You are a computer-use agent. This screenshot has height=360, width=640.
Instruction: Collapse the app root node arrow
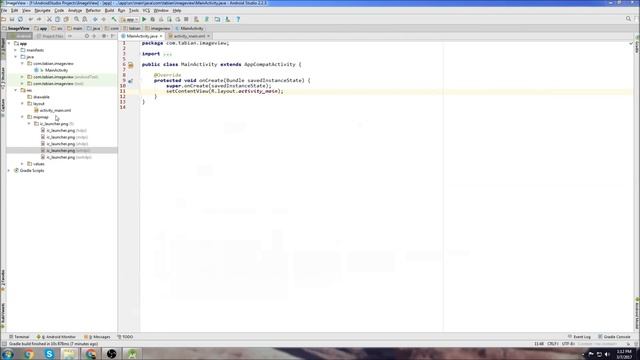point(9,43)
